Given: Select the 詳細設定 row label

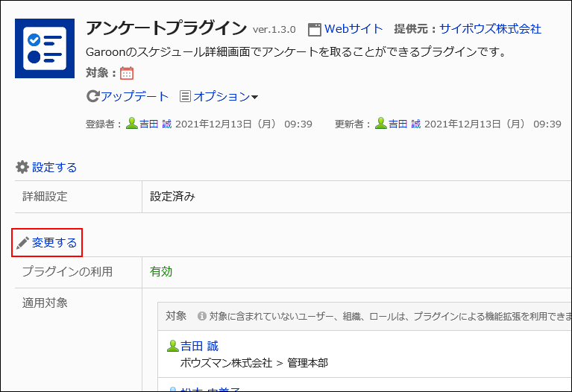Looking at the screenshot, I should (x=45, y=197).
